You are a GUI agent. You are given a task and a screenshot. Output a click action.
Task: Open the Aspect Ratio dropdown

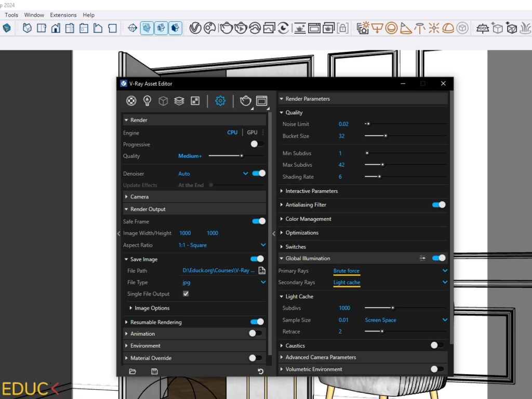[263, 245]
